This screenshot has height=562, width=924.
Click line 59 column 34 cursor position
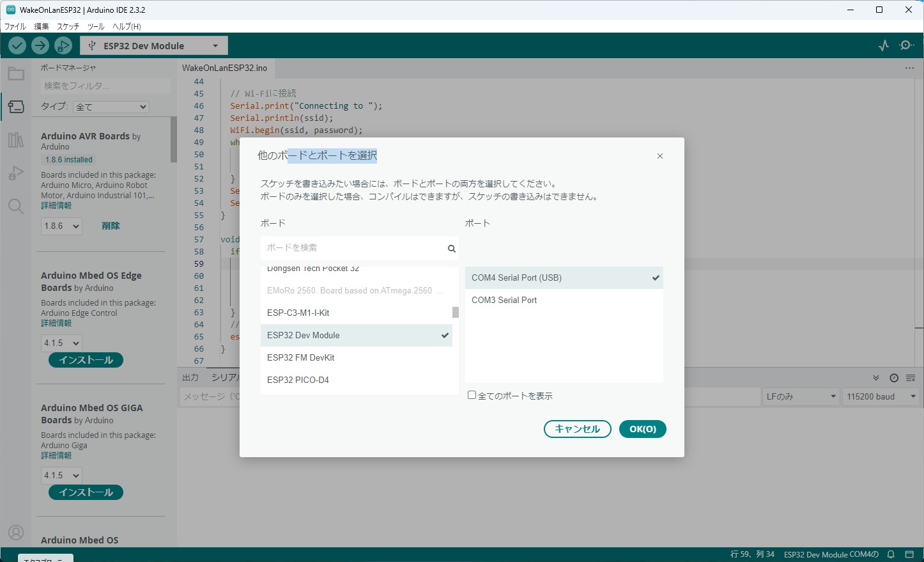(752, 554)
